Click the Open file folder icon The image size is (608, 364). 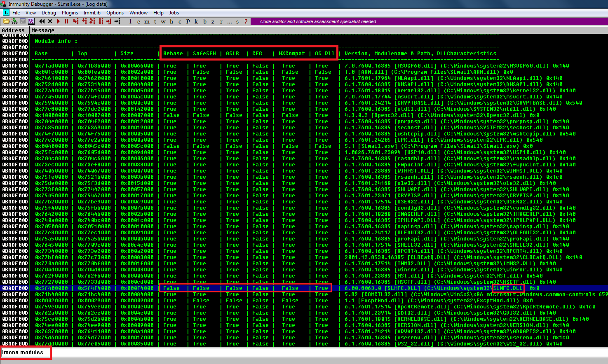pyautogui.click(x=7, y=21)
